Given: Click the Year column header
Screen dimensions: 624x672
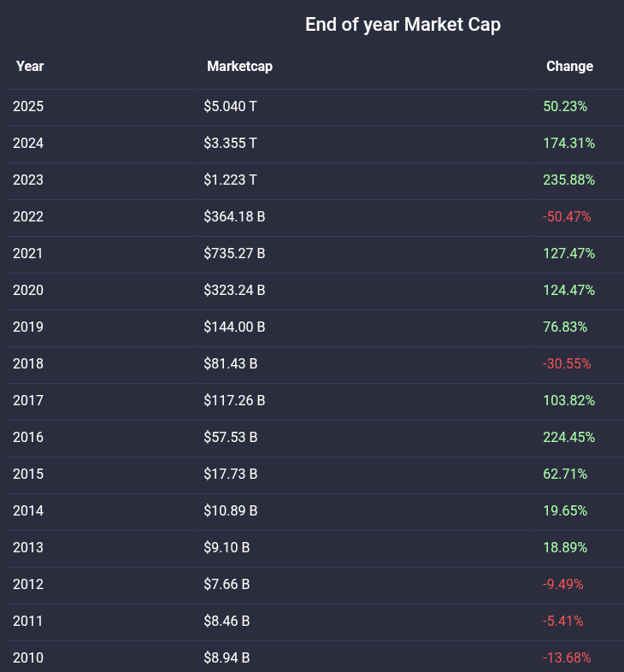Looking at the screenshot, I should 30,66.
